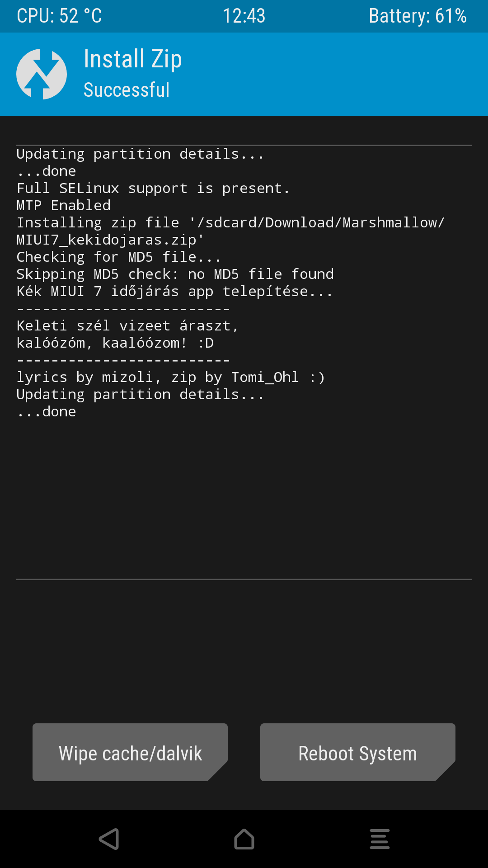The width and height of the screenshot is (488, 868).
Task: Tap the final '...done' log line
Action: pos(47,411)
